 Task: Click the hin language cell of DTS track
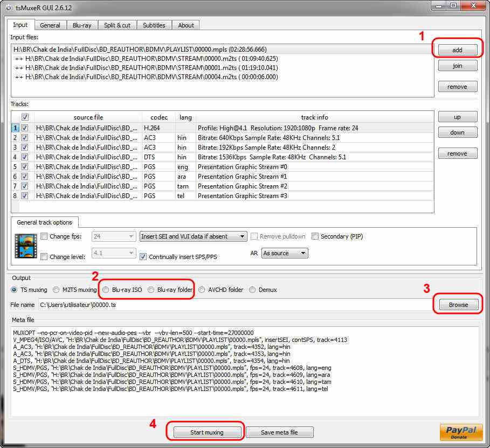coord(185,157)
